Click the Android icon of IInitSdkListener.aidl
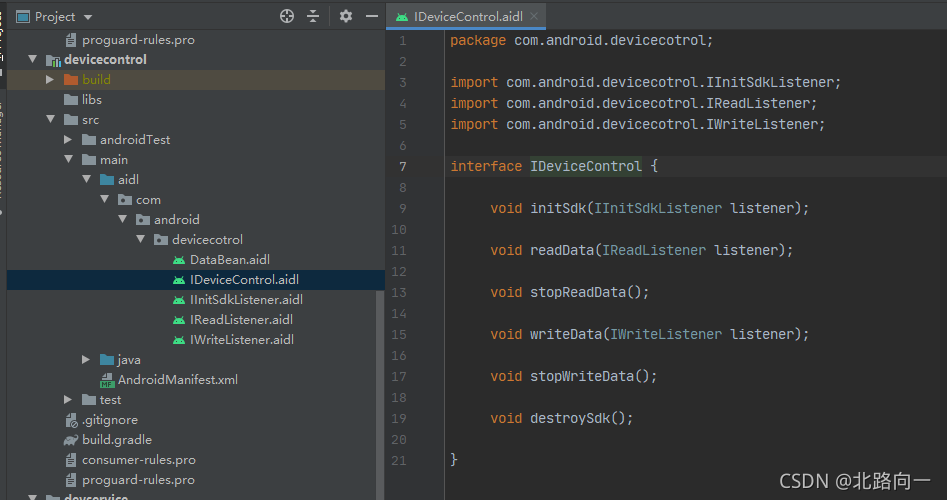Screen dimensions: 947x500 179,300
